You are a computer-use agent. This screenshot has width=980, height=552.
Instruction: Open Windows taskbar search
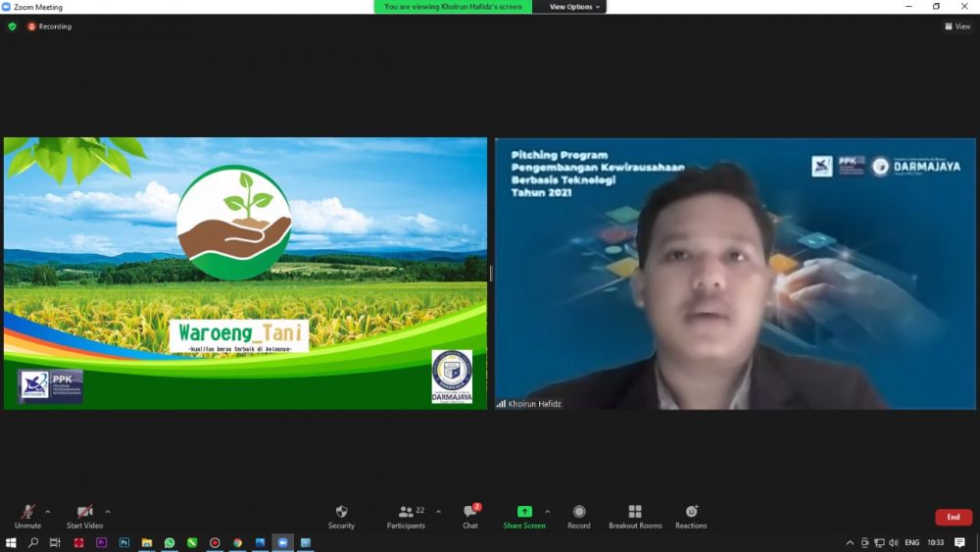33,542
